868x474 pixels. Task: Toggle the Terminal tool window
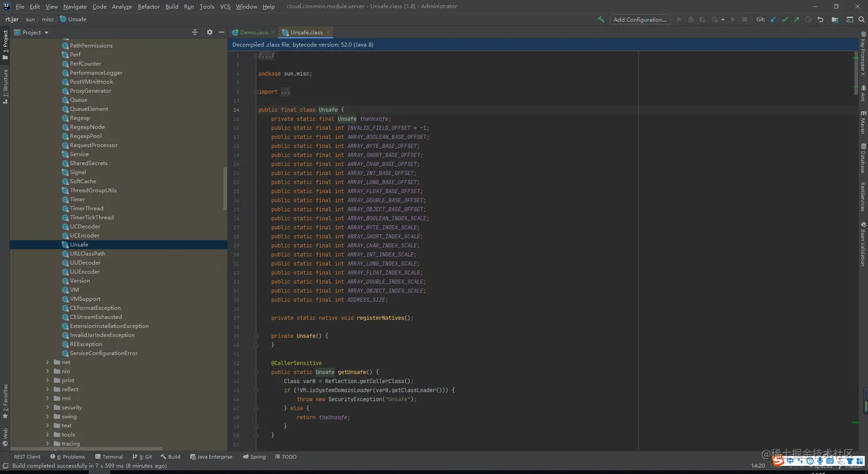109,457
